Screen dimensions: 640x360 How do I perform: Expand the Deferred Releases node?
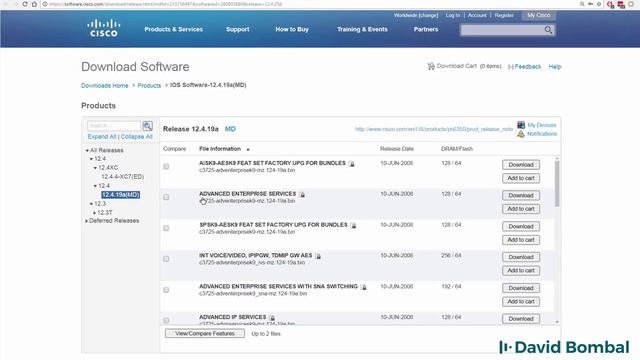[87, 221]
